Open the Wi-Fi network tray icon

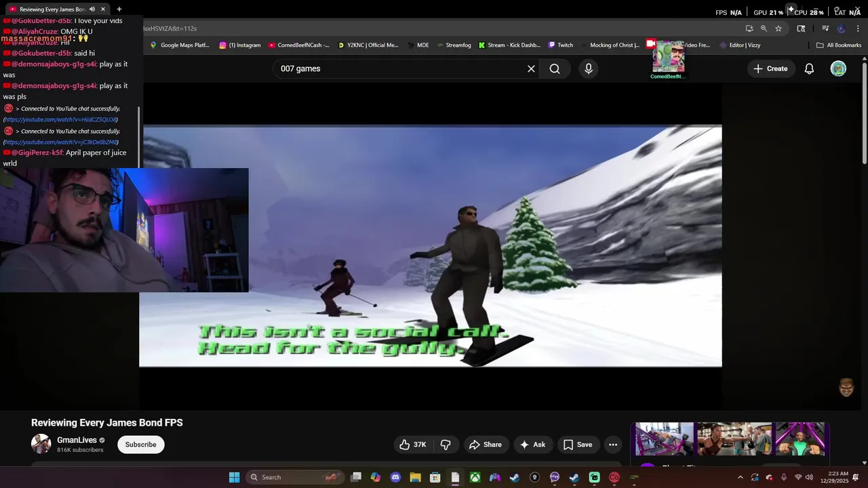pyautogui.click(x=798, y=477)
